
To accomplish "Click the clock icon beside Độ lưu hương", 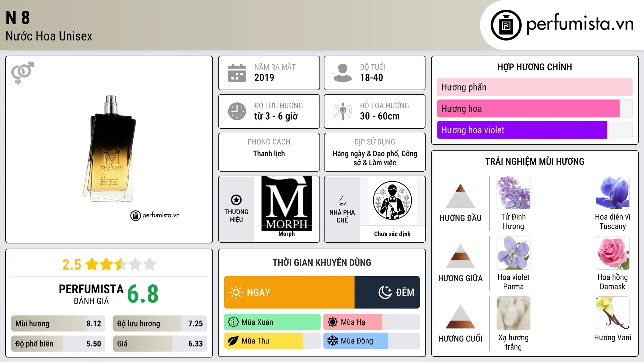I will 237,111.
